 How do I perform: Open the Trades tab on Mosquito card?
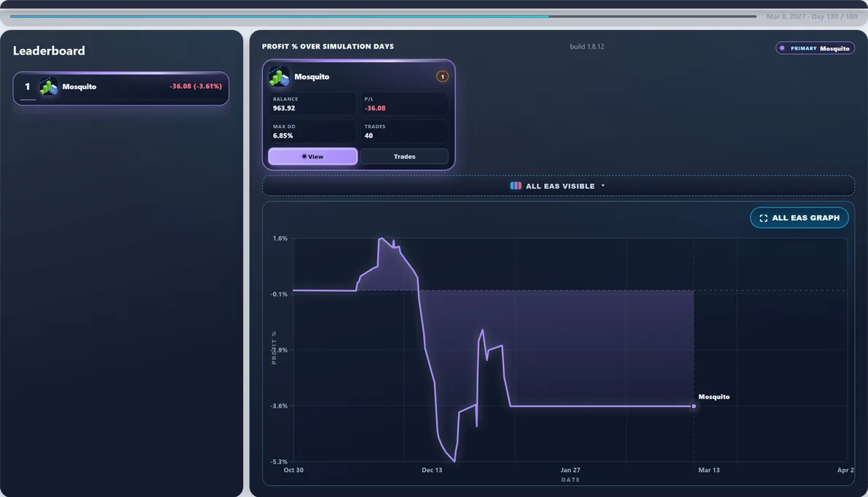404,156
